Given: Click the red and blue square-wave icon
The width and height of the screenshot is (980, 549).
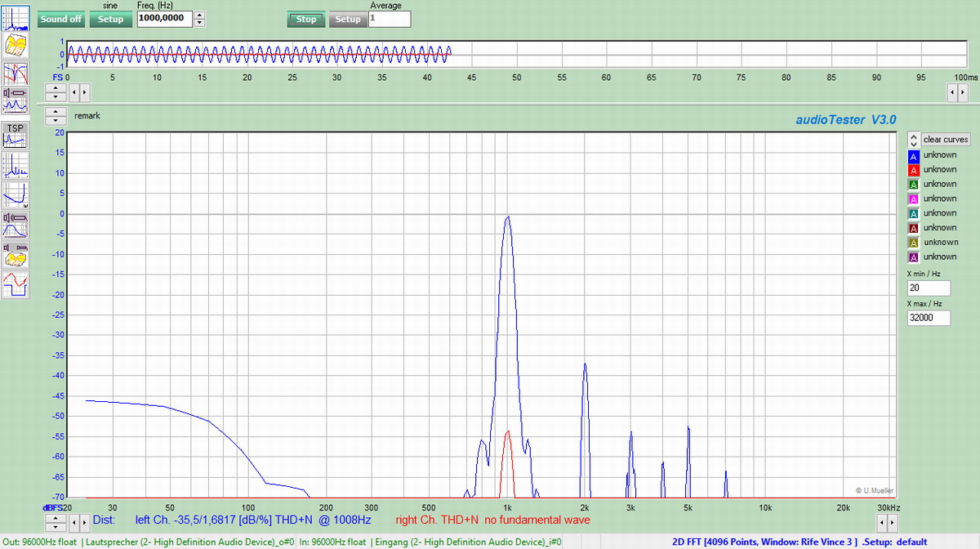Looking at the screenshot, I should pyautogui.click(x=16, y=284).
